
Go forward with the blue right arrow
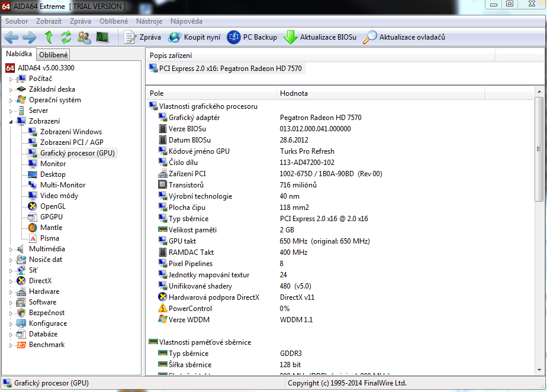point(30,37)
